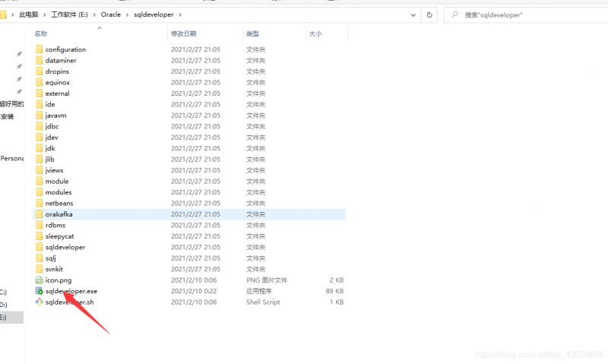
Task: Select the sqldeveloper.sh script icon
Action: pyautogui.click(x=40, y=302)
